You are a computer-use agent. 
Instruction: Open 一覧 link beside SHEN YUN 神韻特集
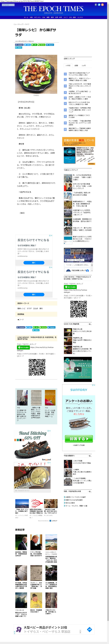90,324
